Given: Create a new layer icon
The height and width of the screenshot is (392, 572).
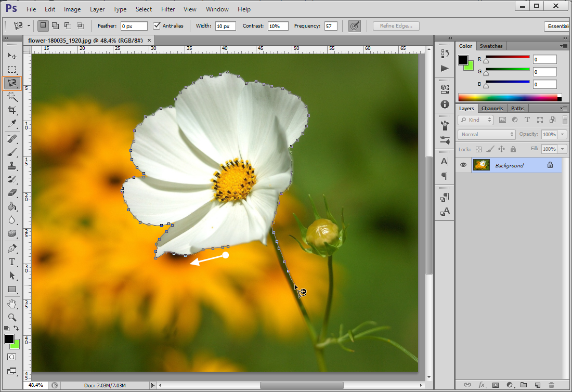Looking at the screenshot, I should tap(537, 385).
